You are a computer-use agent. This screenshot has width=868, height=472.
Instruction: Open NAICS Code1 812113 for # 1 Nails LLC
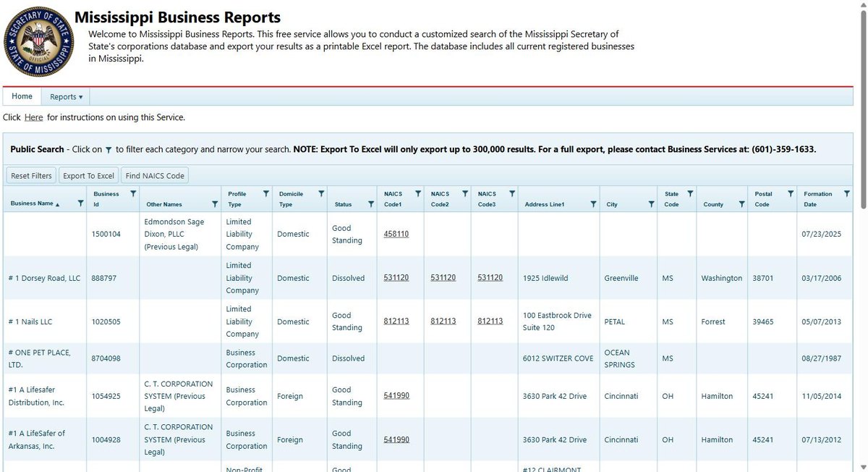tap(396, 321)
